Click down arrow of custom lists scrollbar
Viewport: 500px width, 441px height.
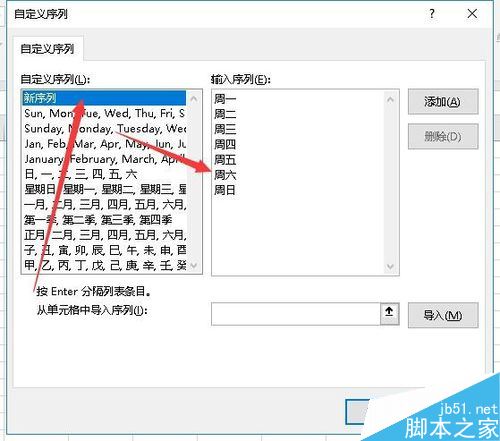coord(194,266)
